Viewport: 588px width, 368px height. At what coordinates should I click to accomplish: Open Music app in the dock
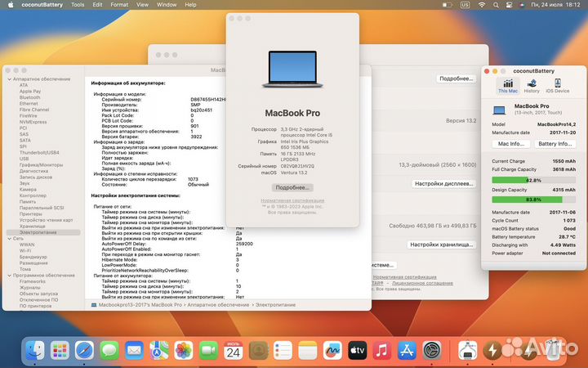(x=381, y=351)
